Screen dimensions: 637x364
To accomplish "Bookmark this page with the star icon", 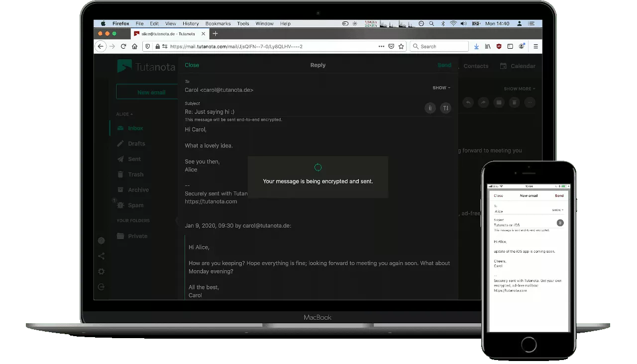I will 401,46.
